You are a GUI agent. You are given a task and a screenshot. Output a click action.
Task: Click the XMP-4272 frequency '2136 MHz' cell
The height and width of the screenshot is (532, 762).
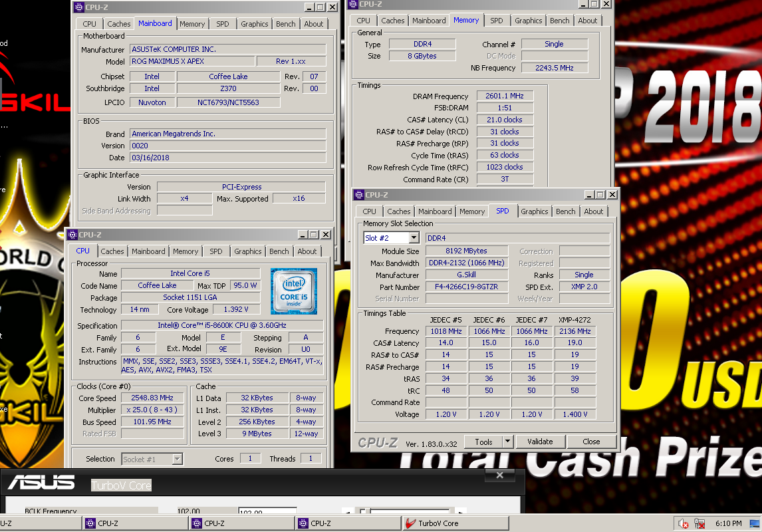pos(575,331)
